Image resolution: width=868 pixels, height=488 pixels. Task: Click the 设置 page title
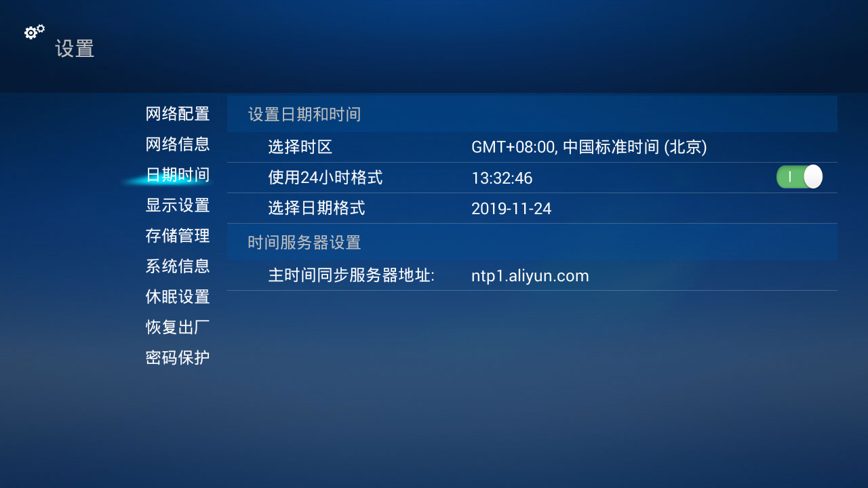click(x=75, y=49)
